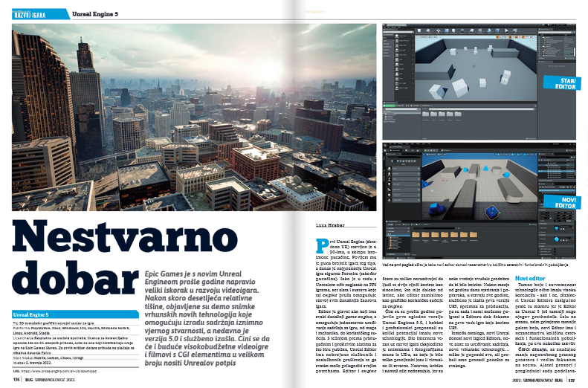Select the italic intro paragraph 'Epic Games je s novim'
The image size is (588, 388).
click(x=207, y=318)
